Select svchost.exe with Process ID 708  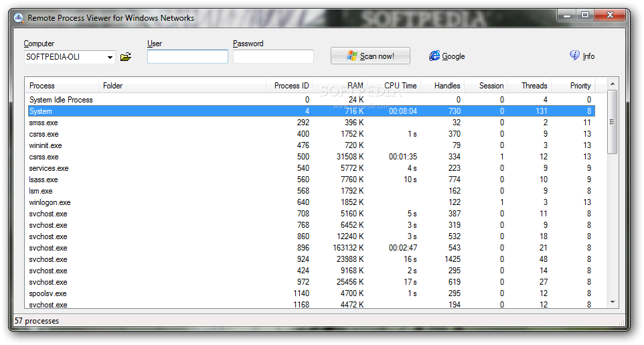(311, 214)
